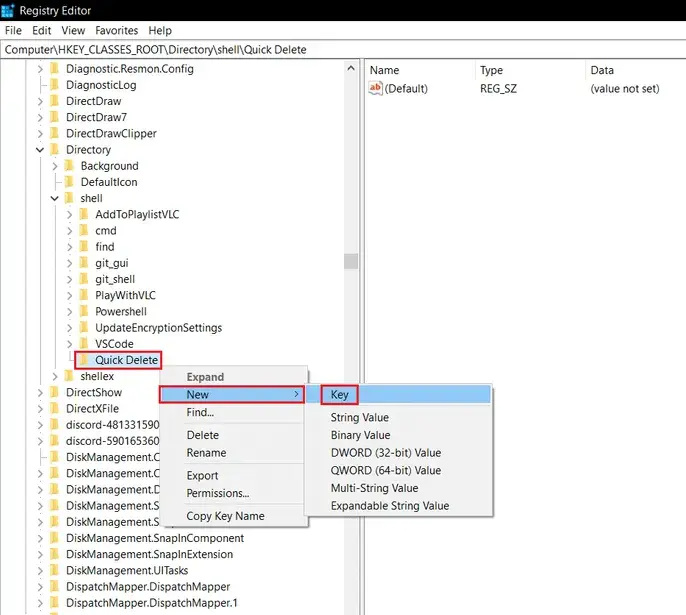Select DiskManagement.SnapInComponent key
This screenshot has height=615, width=686.
click(155, 538)
